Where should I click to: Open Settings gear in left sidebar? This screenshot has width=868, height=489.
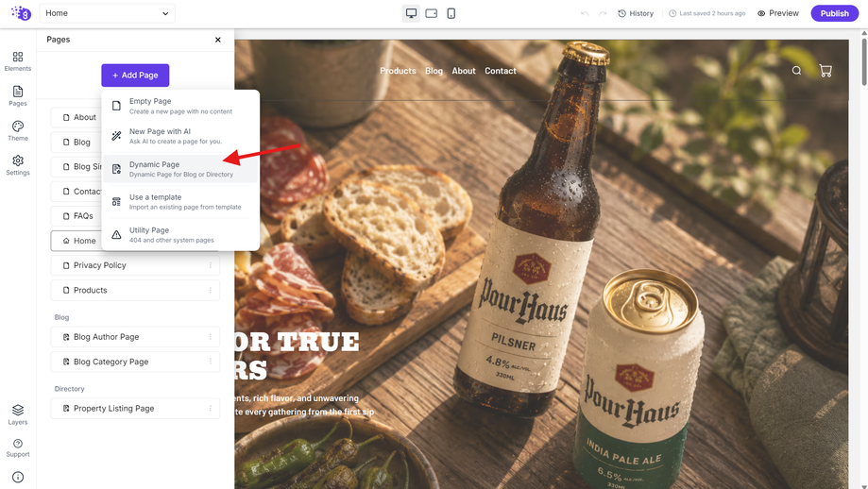[x=18, y=165]
